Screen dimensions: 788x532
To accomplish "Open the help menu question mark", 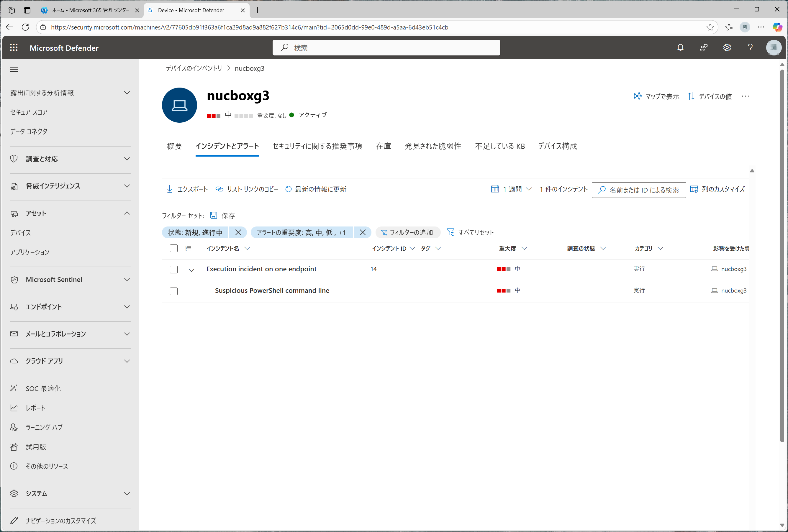I will (750, 47).
